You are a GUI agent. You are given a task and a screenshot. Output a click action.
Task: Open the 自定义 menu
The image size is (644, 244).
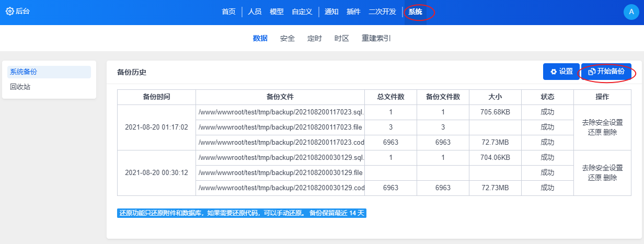302,11
